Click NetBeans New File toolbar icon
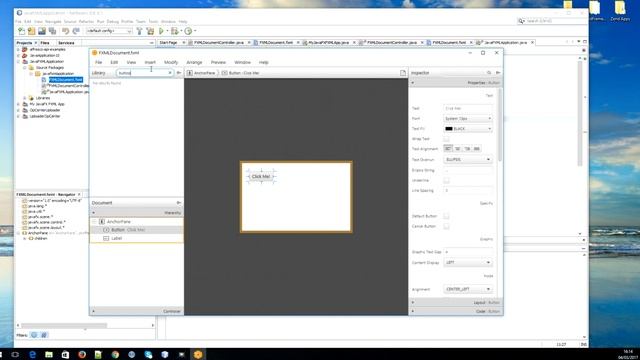The width and height of the screenshot is (640, 360). click(21, 31)
